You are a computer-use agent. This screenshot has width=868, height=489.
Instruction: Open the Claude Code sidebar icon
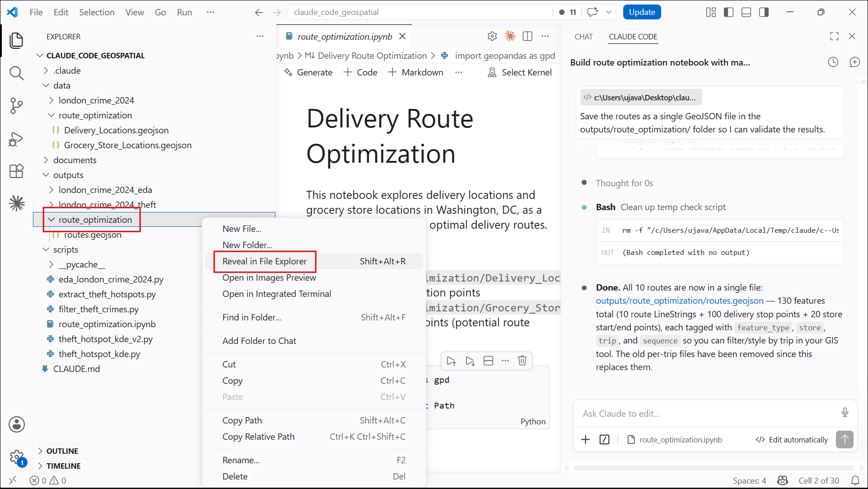pyautogui.click(x=17, y=203)
